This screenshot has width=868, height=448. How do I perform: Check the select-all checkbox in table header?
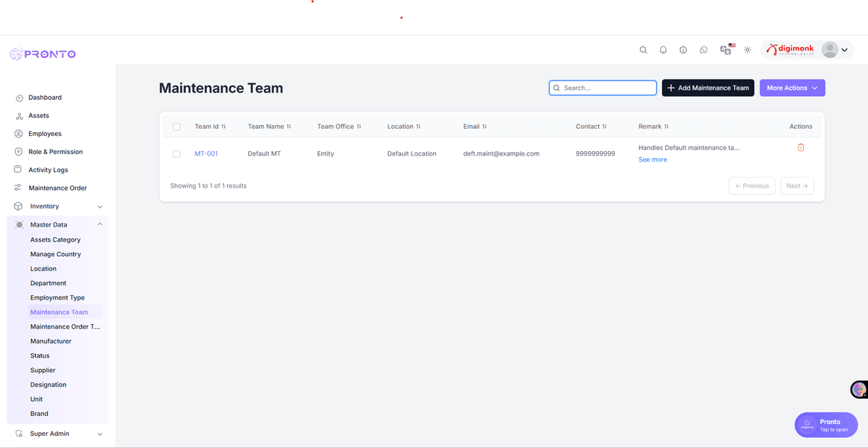(x=176, y=126)
